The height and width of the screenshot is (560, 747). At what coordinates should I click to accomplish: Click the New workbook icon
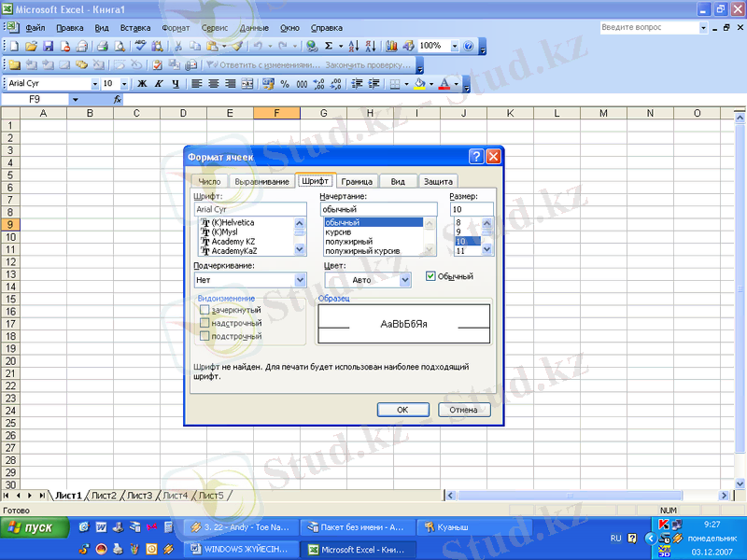[x=14, y=46]
